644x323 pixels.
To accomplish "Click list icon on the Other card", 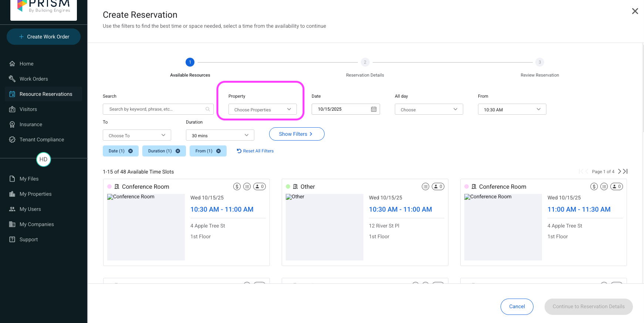I will [426, 186].
